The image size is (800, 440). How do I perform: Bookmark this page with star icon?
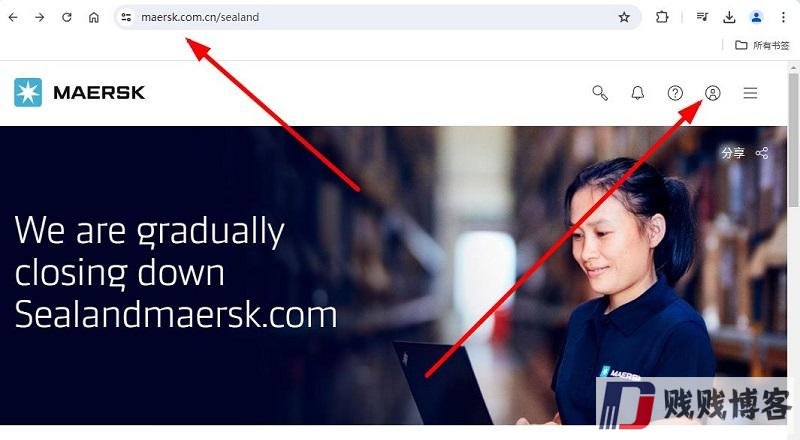624,17
